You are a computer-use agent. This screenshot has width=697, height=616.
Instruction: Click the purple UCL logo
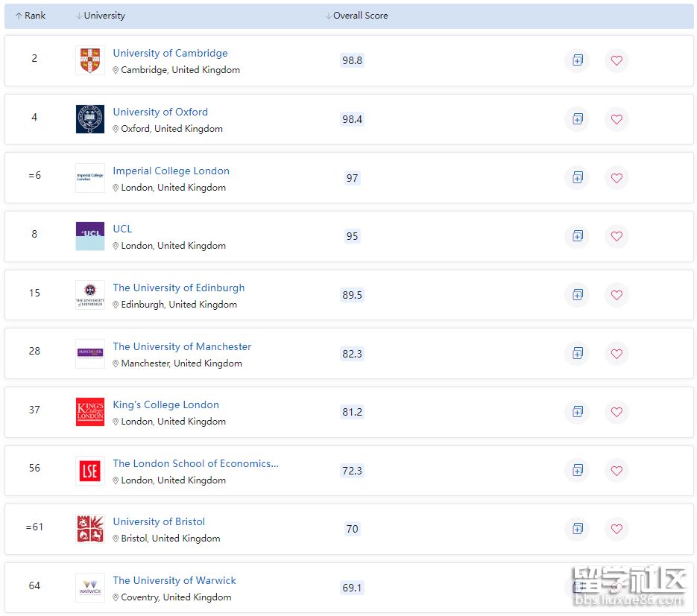click(90, 236)
